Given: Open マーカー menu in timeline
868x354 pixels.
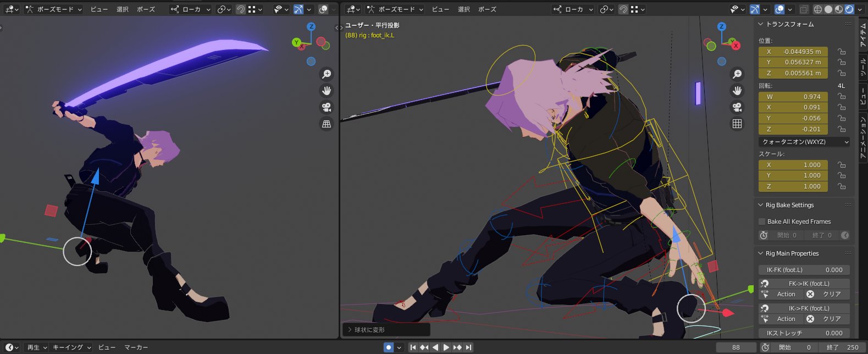Looking at the screenshot, I should click(x=136, y=347).
